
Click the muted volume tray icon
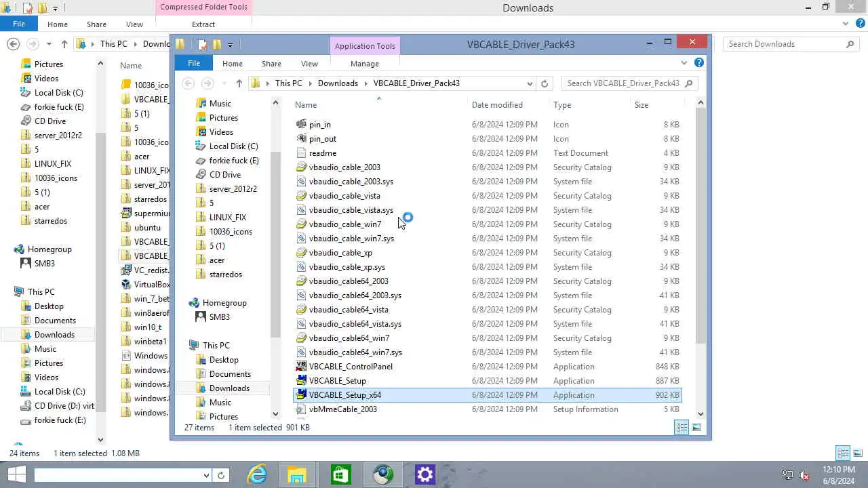pos(804,475)
